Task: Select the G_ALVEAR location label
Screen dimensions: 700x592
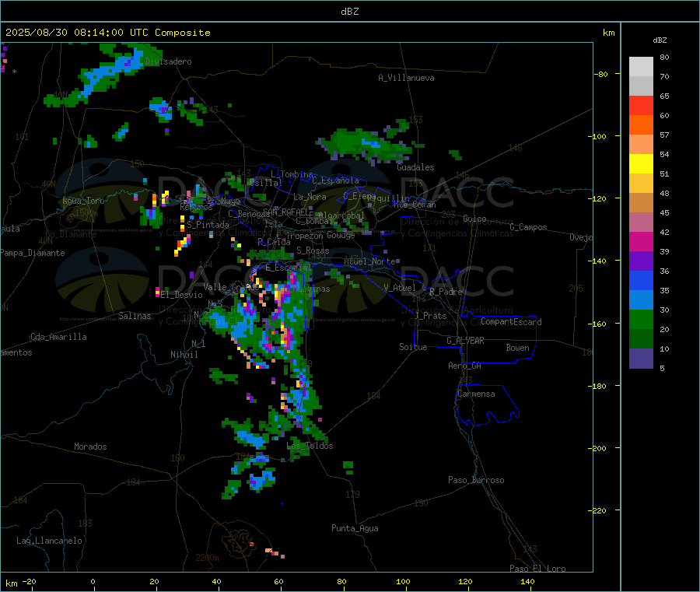Action: pyautogui.click(x=465, y=341)
